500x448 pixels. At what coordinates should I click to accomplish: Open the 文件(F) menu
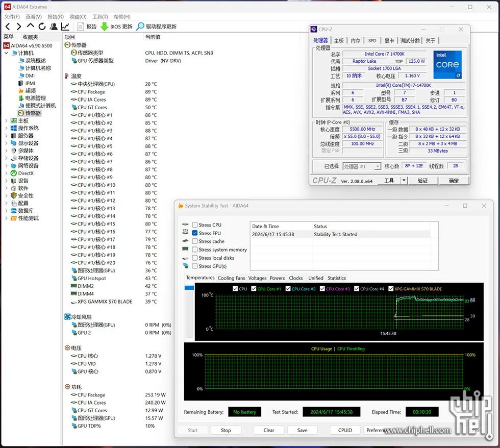coord(12,16)
